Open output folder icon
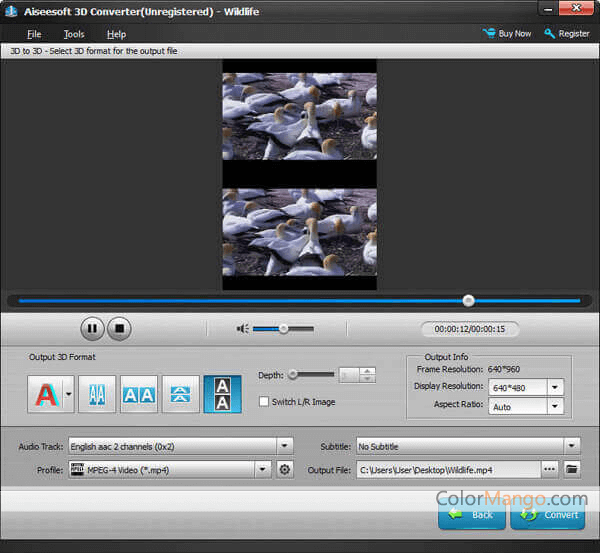Image resolution: width=600 pixels, height=553 pixels. (x=572, y=469)
